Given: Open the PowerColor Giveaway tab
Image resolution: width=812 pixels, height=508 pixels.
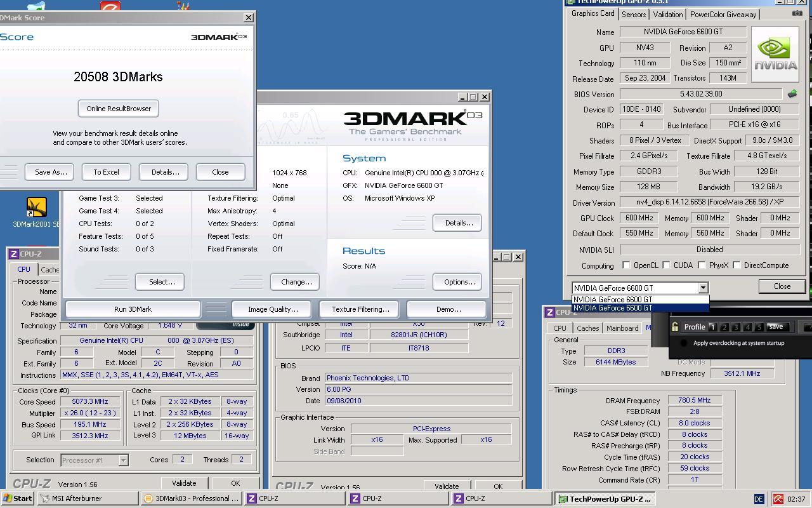Looking at the screenshot, I should pyautogui.click(x=723, y=14).
